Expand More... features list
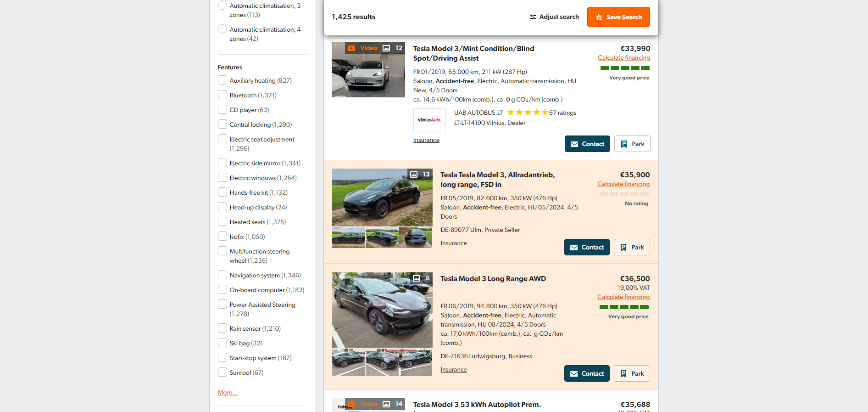Image resolution: width=868 pixels, height=412 pixels. click(228, 392)
